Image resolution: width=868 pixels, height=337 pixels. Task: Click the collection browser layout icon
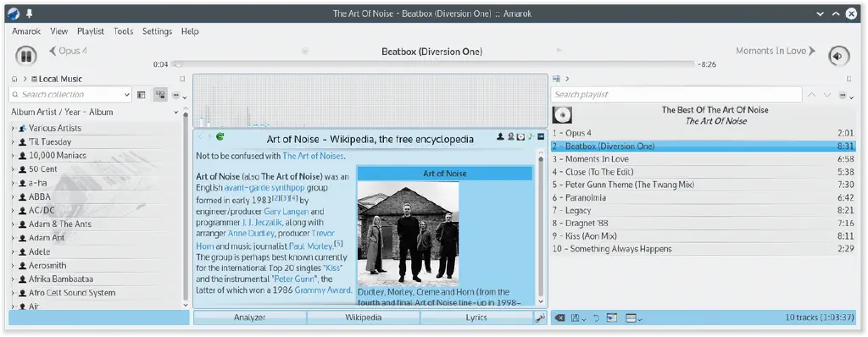142,95
